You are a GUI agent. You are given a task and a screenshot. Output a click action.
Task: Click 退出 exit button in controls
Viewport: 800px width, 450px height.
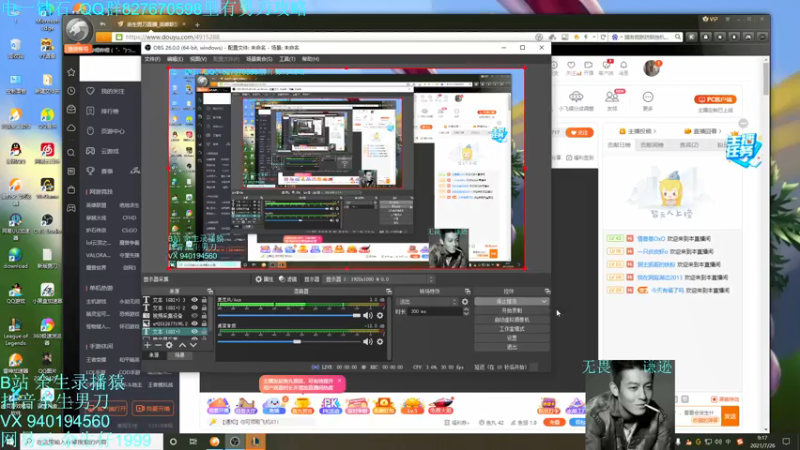coord(512,347)
